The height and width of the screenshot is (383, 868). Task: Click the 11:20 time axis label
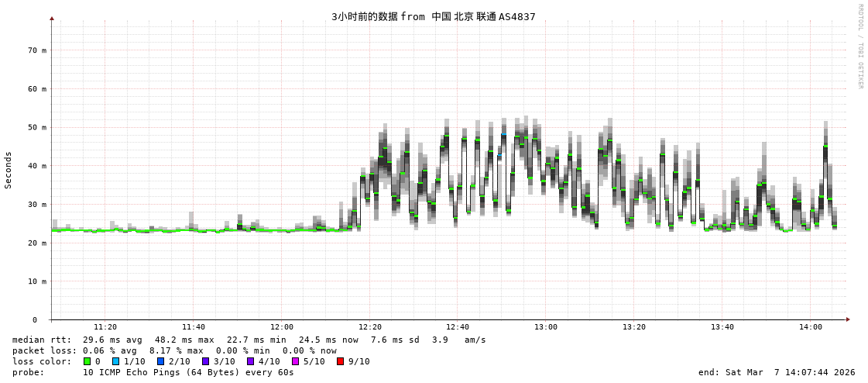click(x=105, y=327)
